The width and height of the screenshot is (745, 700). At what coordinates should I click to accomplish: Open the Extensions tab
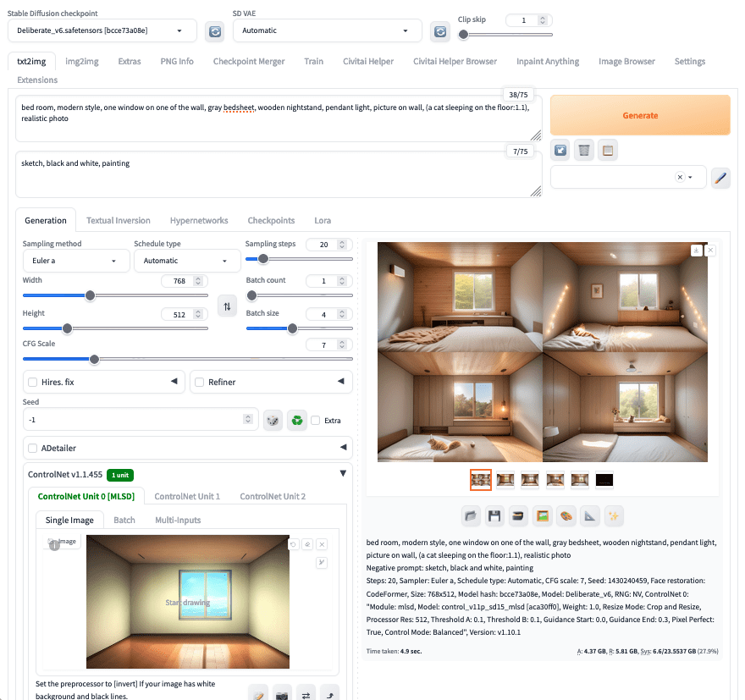(x=37, y=80)
